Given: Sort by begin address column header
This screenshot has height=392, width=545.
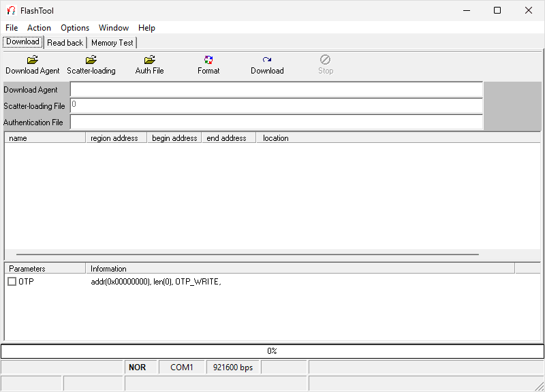Looking at the screenshot, I should [x=174, y=138].
